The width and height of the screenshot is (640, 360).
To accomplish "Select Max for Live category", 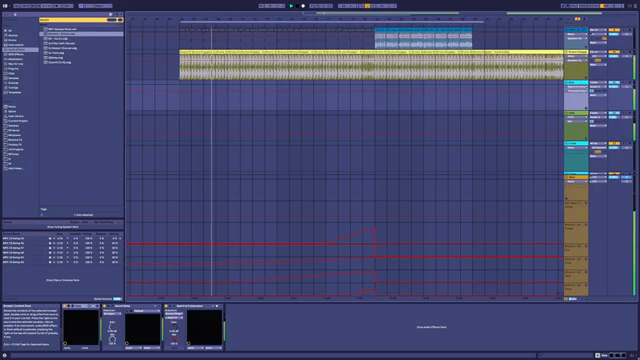I will pyautogui.click(x=16, y=64).
